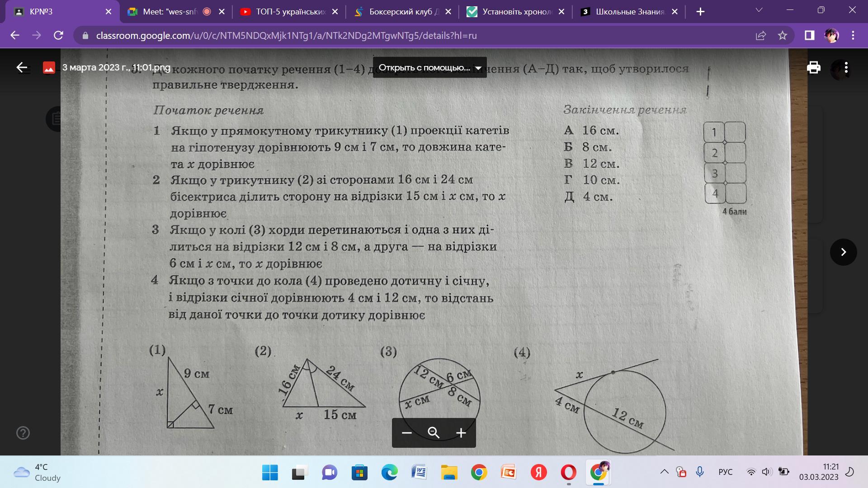Open the Windows Start menu

pyautogui.click(x=270, y=473)
